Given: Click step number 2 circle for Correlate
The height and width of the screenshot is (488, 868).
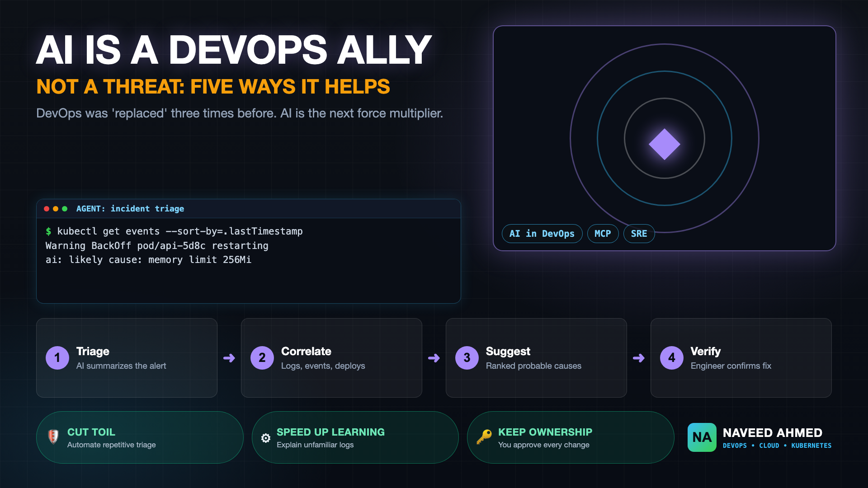Looking at the screenshot, I should [262, 358].
